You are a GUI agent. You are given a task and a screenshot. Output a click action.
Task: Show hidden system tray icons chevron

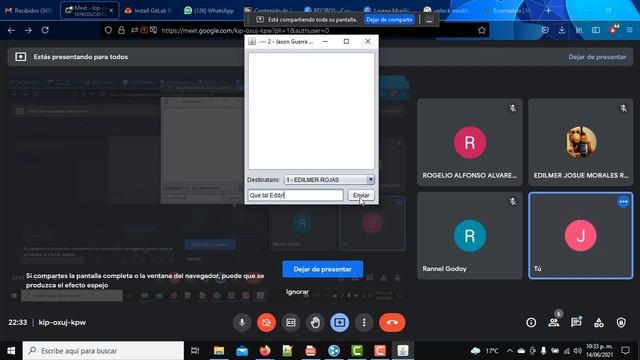(510, 351)
